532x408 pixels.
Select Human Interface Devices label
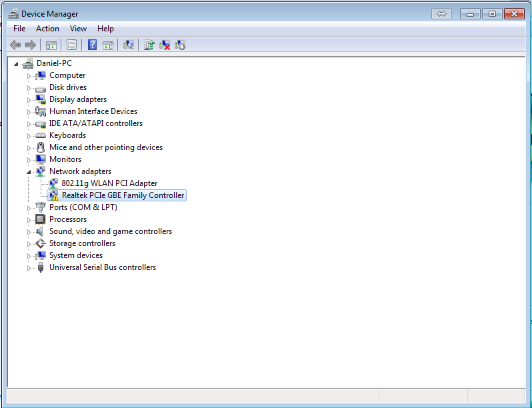pos(93,111)
